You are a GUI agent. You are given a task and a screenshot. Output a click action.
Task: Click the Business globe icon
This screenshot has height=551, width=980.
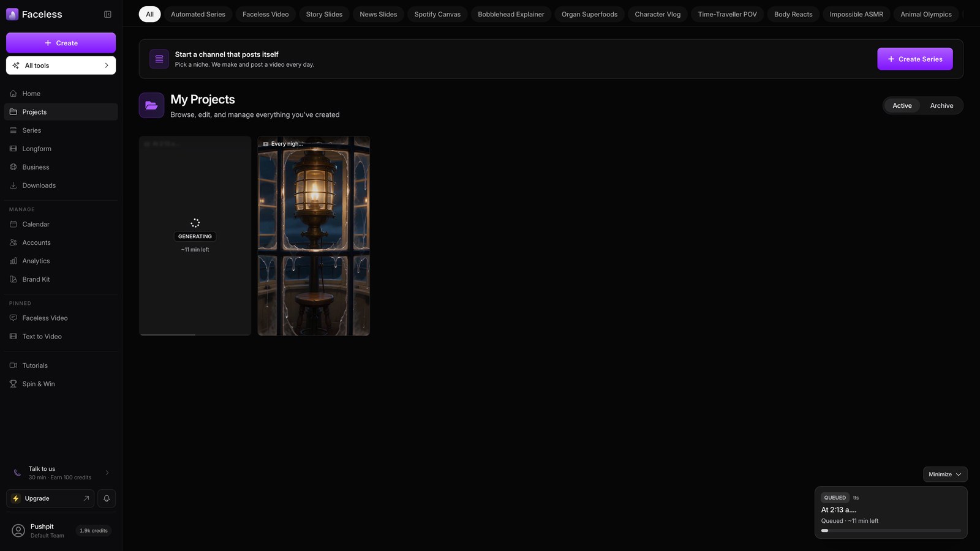click(13, 167)
